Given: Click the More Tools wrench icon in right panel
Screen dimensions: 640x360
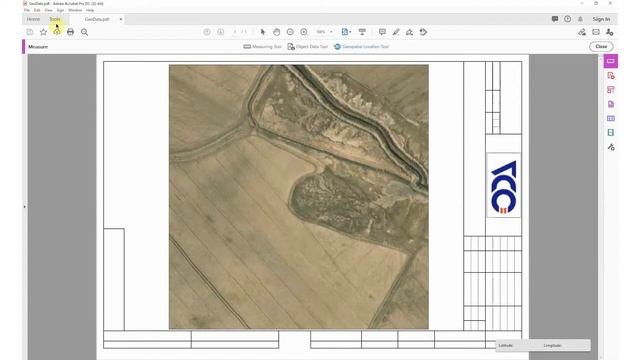Looking at the screenshot, I should [x=611, y=147].
